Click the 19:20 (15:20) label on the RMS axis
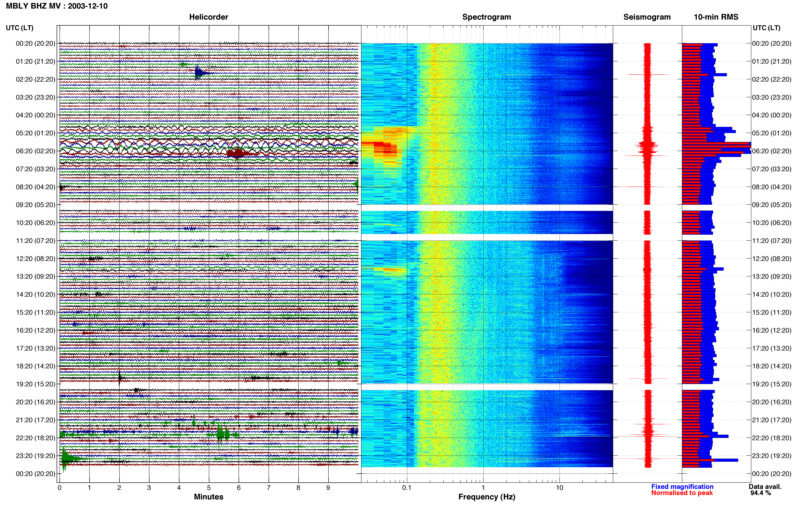This screenshot has height=508, width=812. (772, 384)
